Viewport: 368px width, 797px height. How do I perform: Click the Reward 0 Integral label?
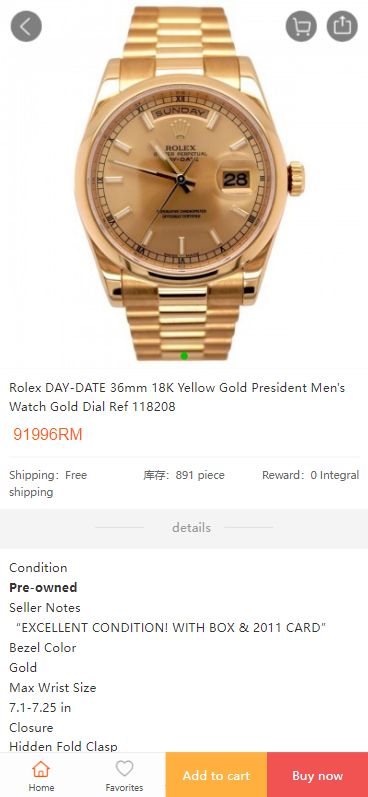[x=311, y=475]
